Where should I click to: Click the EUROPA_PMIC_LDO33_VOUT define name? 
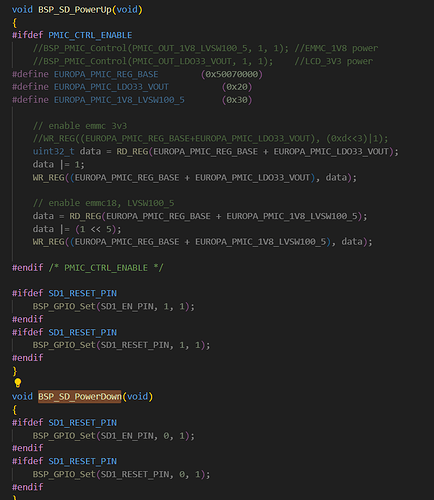click(x=111, y=87)
